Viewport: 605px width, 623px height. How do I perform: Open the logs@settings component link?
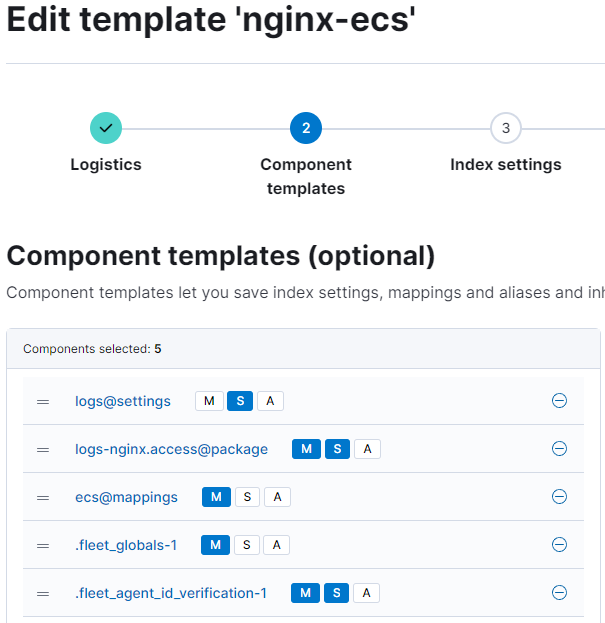tap(123, 401)
